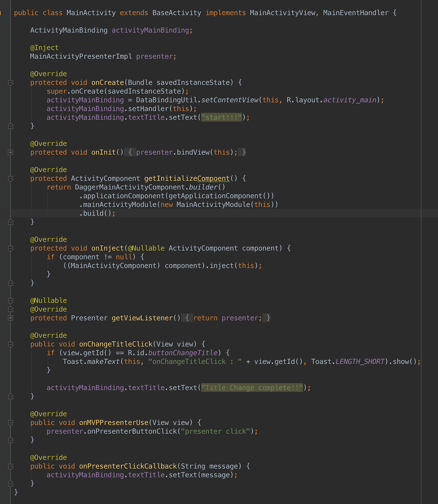
Task: Click 'DaggerMainActivityComponent' in the return statement
Action: tap(130, 187)
